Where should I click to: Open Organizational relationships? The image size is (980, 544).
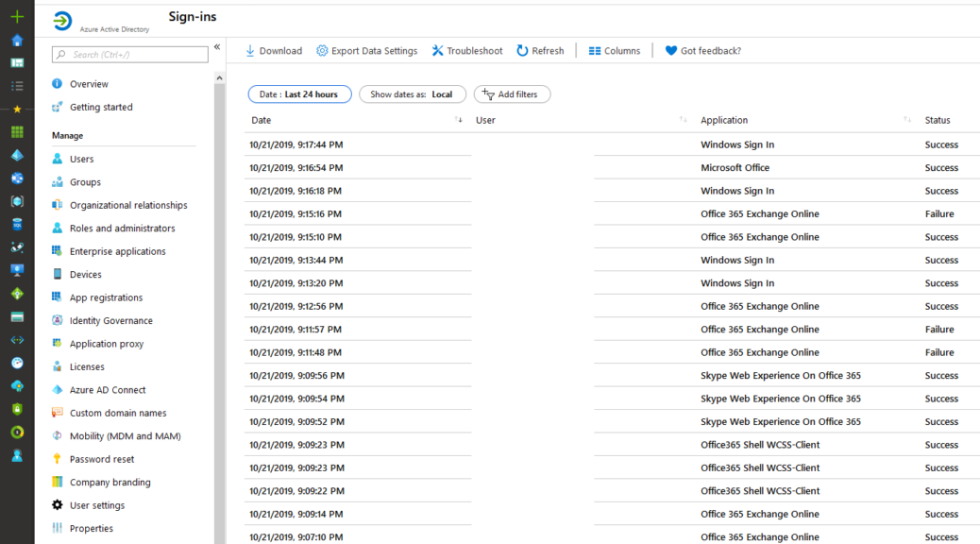coord(128,205)
